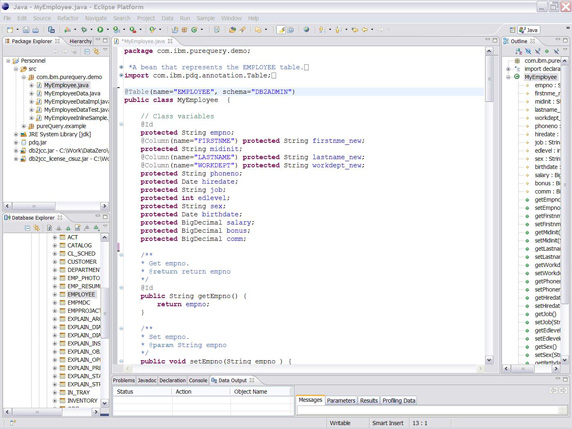Expand pureQuery.example package node

coord(24,126)
